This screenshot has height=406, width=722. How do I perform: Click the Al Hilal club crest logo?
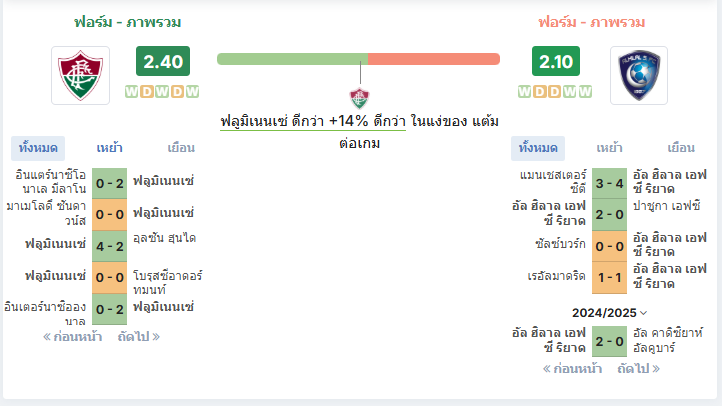639,75
